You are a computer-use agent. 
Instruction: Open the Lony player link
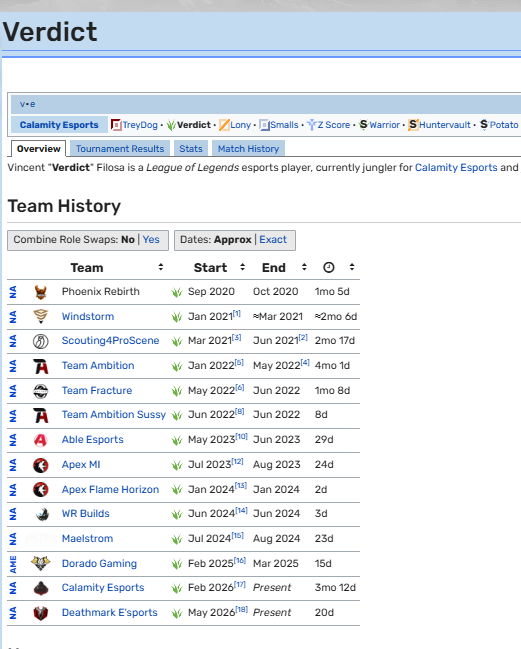tap(240, 125)
